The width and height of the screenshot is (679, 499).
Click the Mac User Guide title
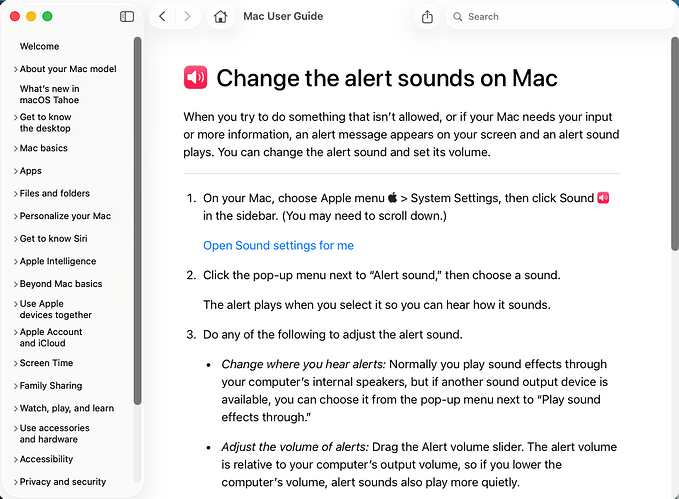point(283,16)
